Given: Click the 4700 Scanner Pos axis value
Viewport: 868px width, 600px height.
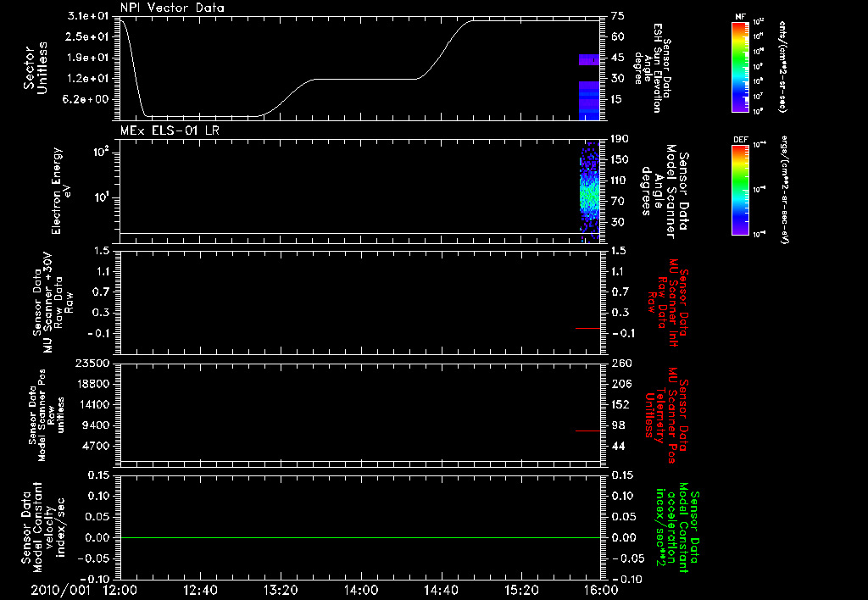Looking at the screenshot, I should tap(97, 446).
